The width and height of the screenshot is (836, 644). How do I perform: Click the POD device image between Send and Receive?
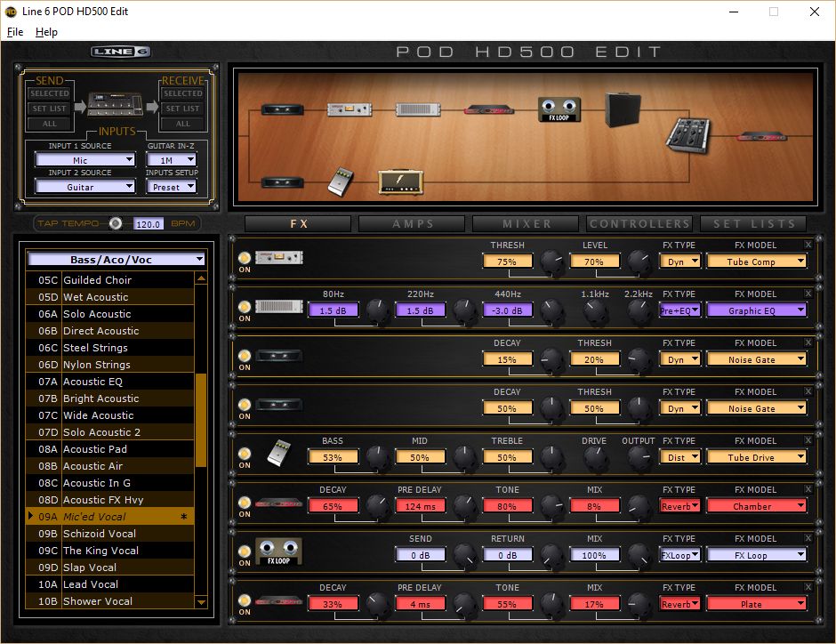pyautogui.click(x=115, y=105)
